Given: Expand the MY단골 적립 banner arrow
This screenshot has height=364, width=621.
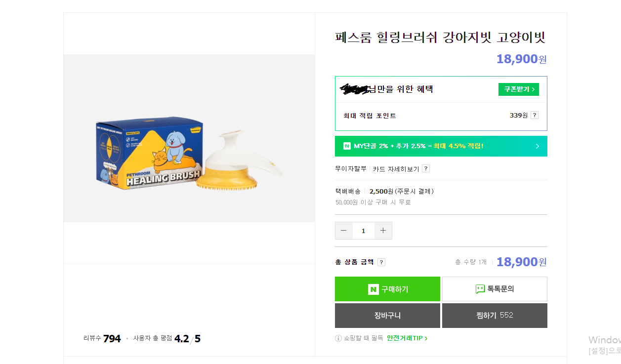Looking at the screenshot, I should click(x=538, y=146).
